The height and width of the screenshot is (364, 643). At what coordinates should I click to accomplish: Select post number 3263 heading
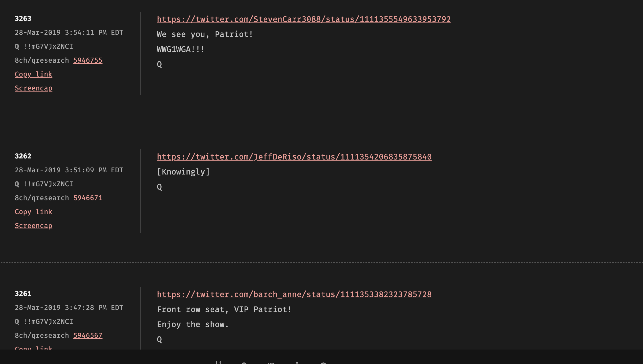23,19
